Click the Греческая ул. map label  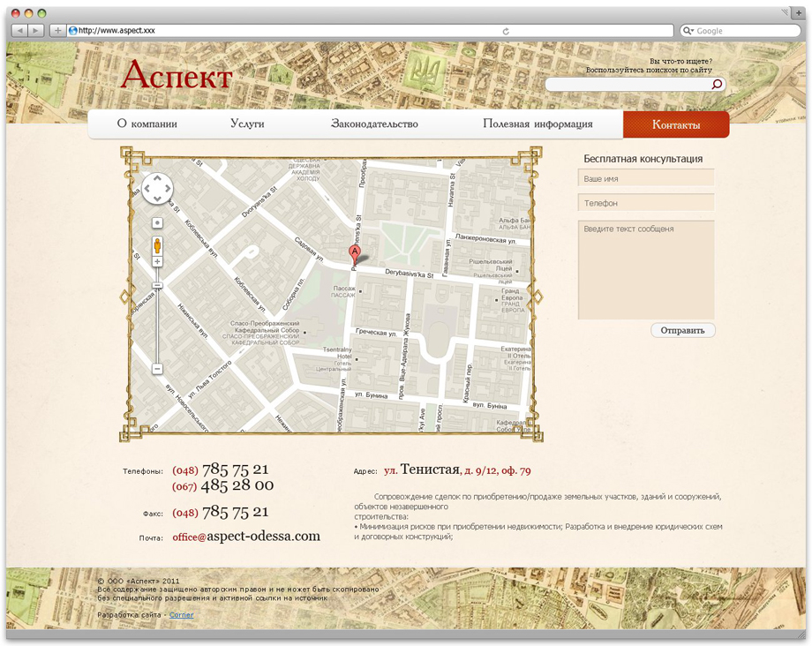(376, 332)
